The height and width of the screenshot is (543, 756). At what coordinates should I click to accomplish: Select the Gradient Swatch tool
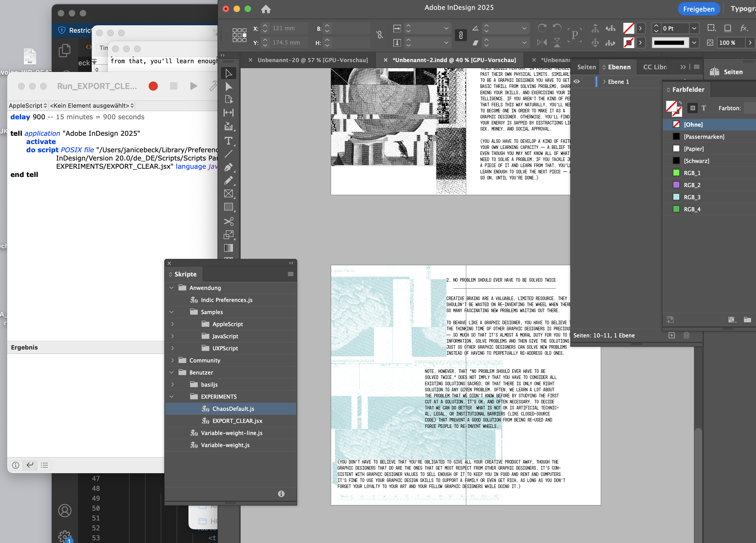point(229,248)
